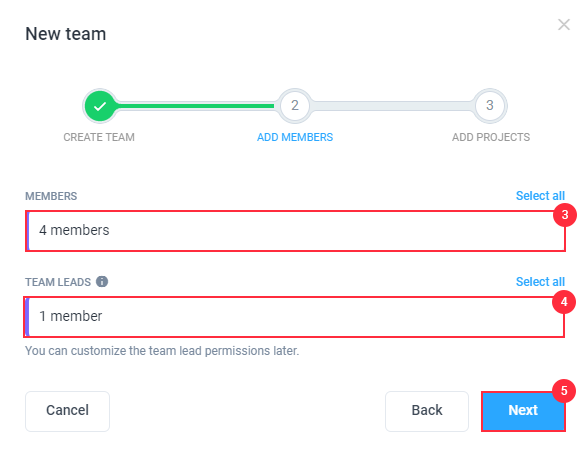Open the Team Leads dropdown showing 1 member

pos(294,317)
